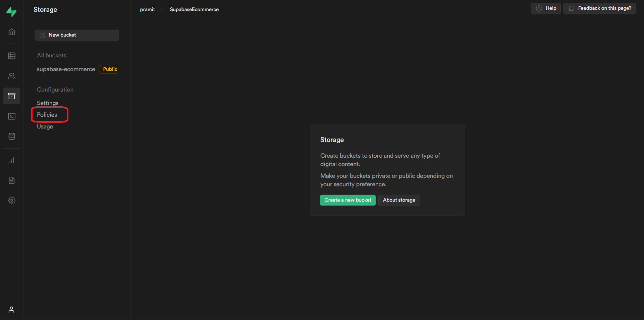Viewport: 644px width, 320px height.
Task: Open Usage under Configuration
Action: (x=45, y=126)
